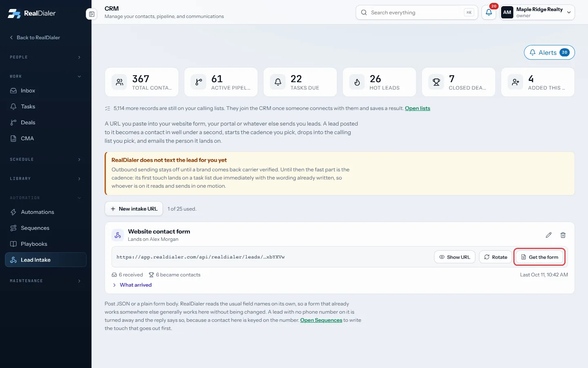
Task: Click the RealDialer logo
Action: (x=32, y=13)
